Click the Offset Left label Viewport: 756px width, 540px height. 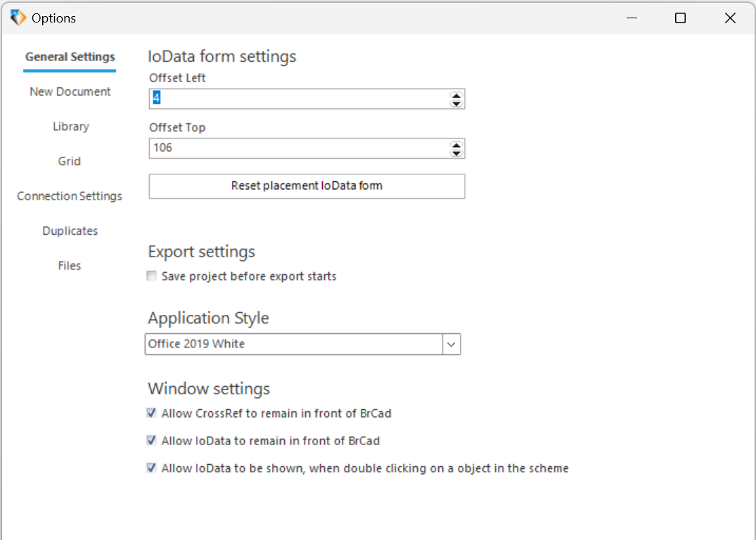tap(177, 77)
